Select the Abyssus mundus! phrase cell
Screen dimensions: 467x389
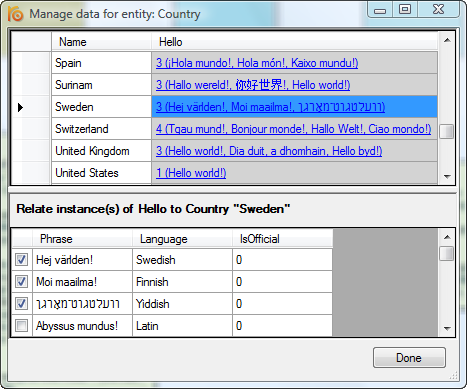tap(82, 326)
